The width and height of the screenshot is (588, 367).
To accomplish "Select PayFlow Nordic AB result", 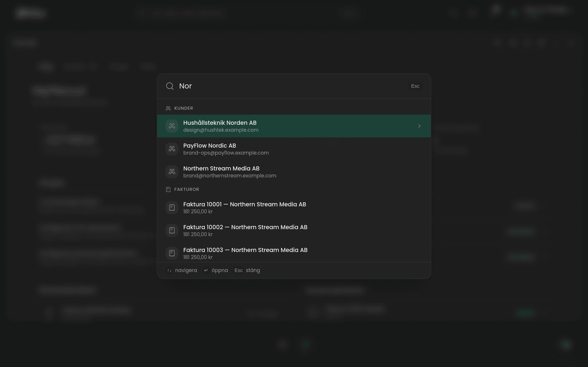I will [294, 149].
